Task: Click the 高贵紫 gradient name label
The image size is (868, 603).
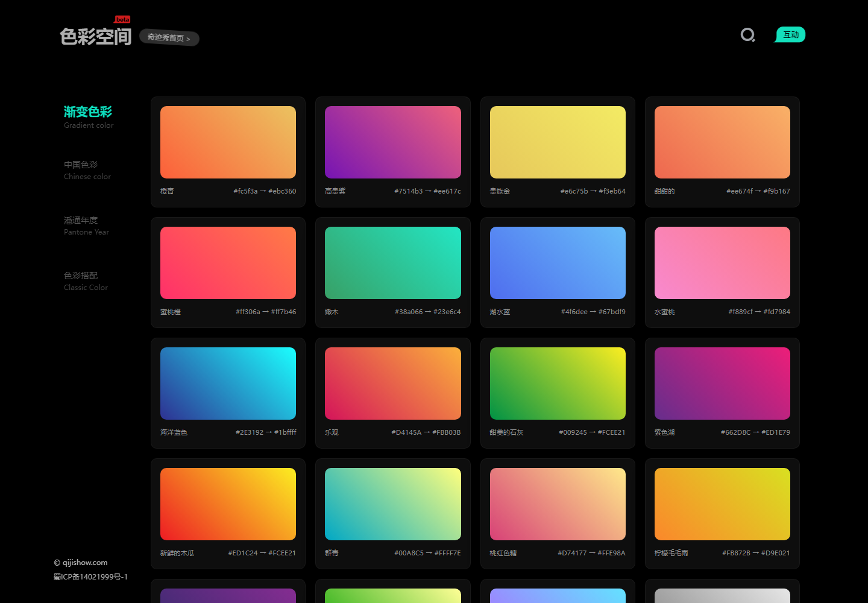Action: pyautogui.click(x=335, y=191)
